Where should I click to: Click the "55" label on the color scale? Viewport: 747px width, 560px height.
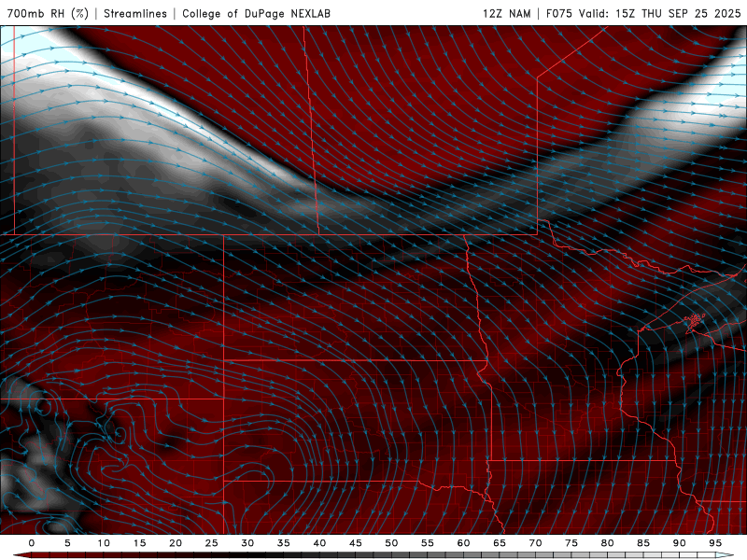(x=428, y=543)
